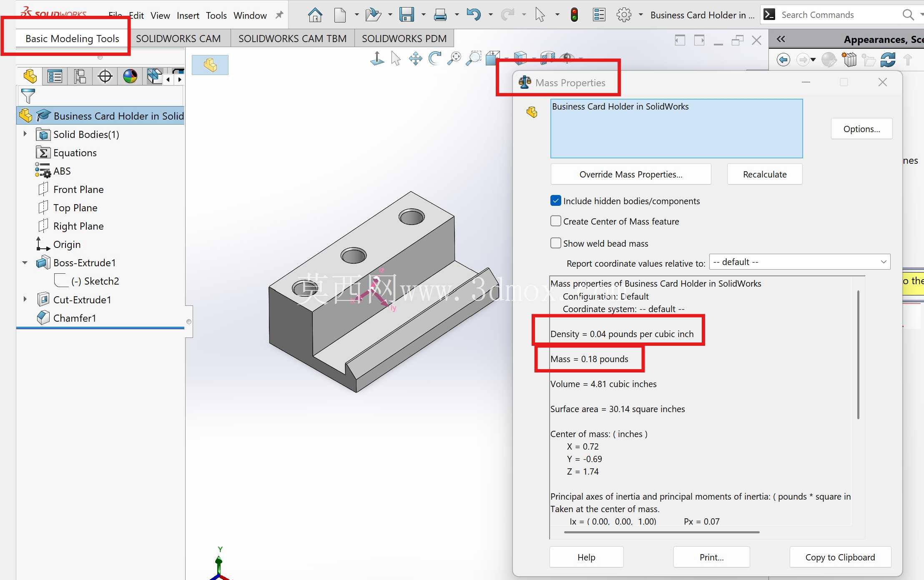Image resolution: width=924 pixels, height=580 pixels.
Task: Click the part breadcrumb icon in the viewport
Action: pyautogui.click(x=210, y=65)
